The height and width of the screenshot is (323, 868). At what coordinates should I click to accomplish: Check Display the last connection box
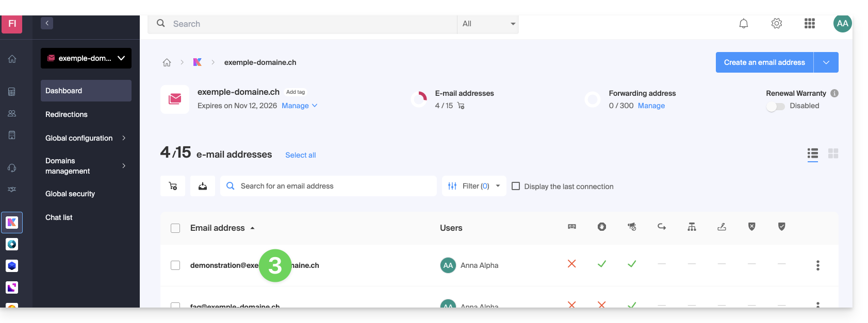(516, 186)
